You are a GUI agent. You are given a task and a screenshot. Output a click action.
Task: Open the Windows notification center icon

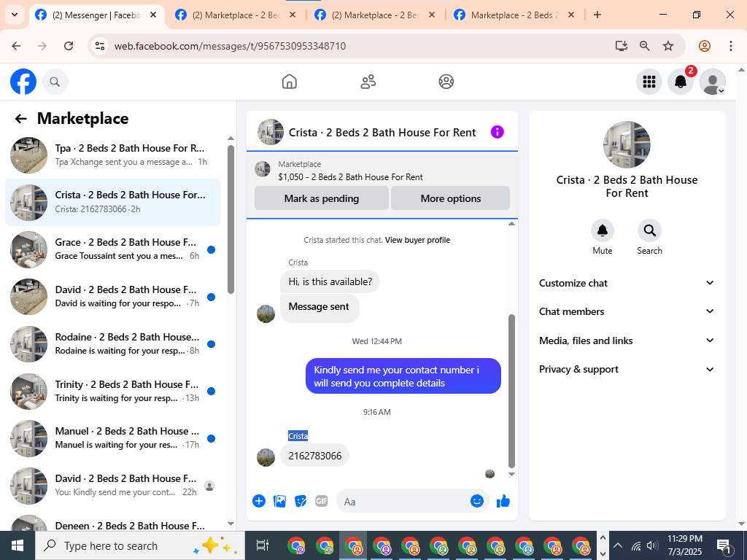pyautogui.click(x=724, y=547)
